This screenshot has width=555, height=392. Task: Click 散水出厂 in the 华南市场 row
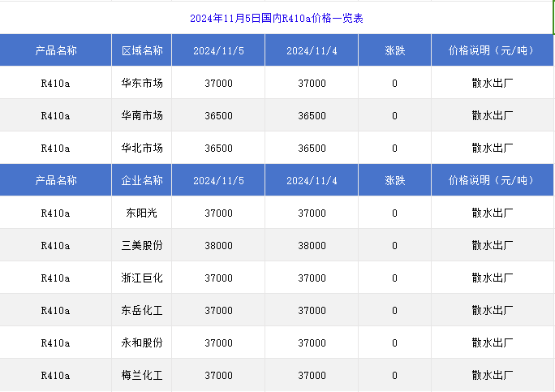click(x=492, y=116)
